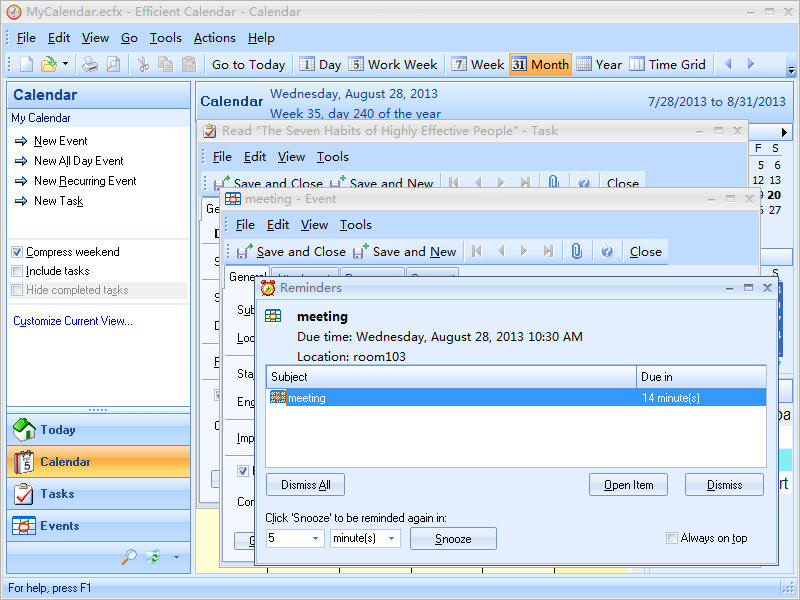
Task: Open Tools menu in meeting event window
Action: pos(355,225)
